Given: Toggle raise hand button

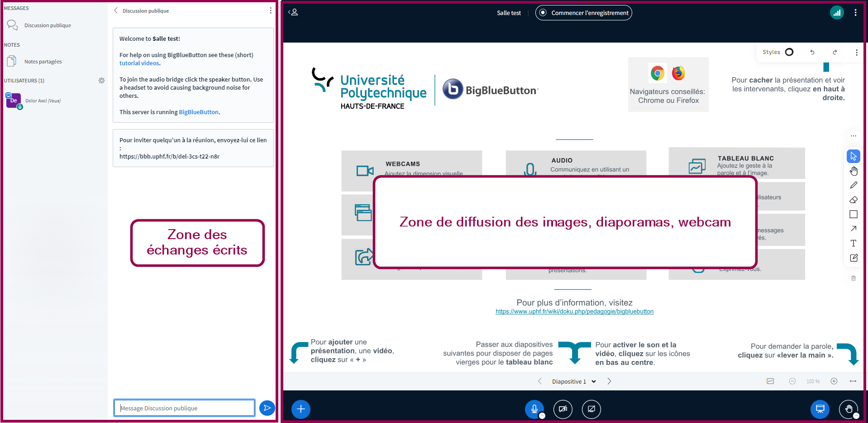Looking at the screenshot, I should (x=849, y=409).
